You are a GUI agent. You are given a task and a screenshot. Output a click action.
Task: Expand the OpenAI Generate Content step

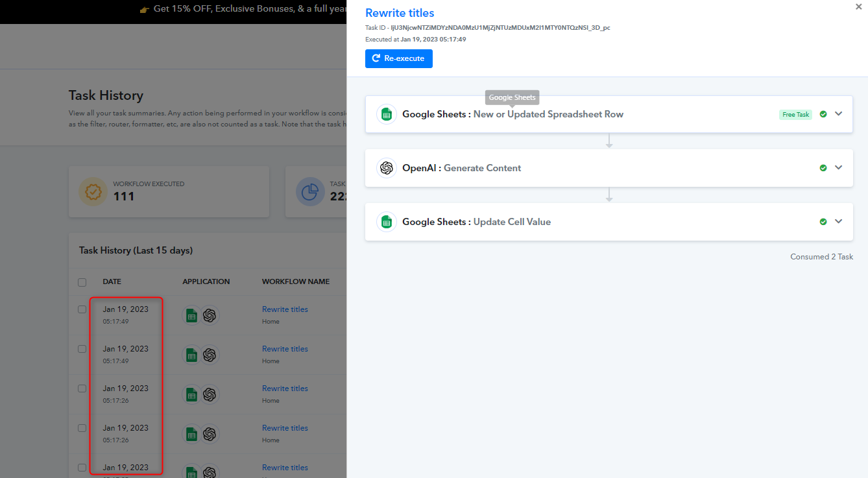[x=838, y=167]
